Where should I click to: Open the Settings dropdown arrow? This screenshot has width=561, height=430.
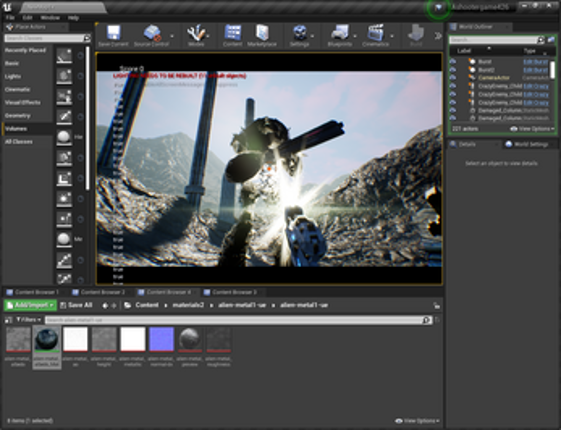(312, 36)
